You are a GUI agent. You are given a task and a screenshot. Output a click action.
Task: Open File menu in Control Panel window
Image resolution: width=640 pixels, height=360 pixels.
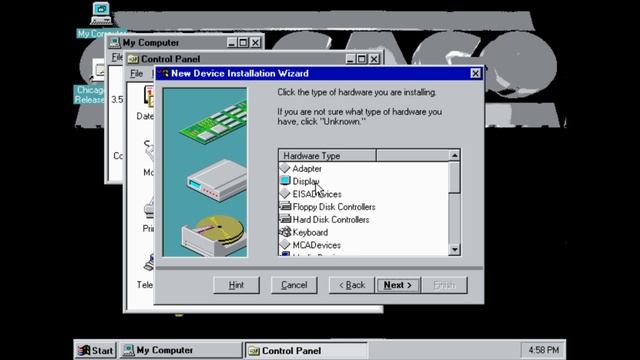click(136, 73)
